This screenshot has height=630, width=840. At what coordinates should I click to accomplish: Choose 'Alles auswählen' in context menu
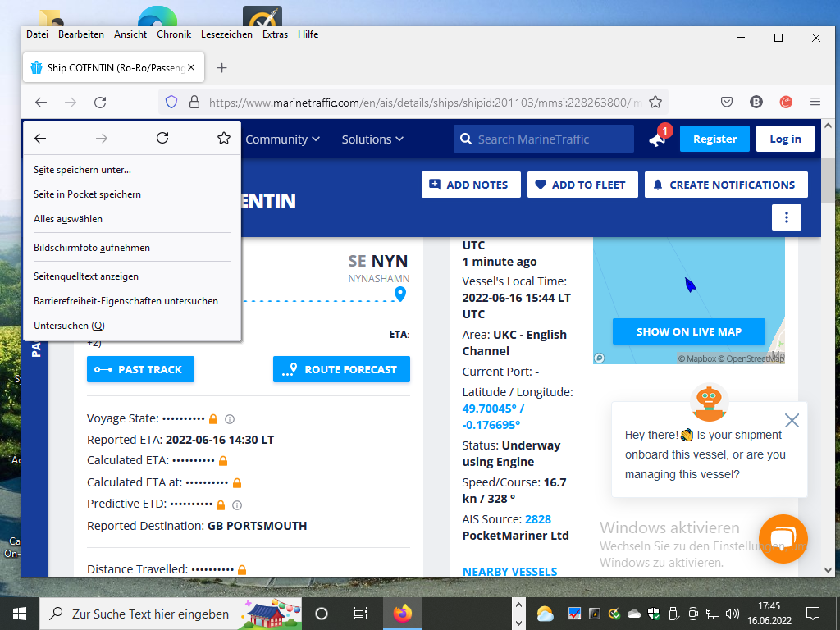[x=132, y=219]
